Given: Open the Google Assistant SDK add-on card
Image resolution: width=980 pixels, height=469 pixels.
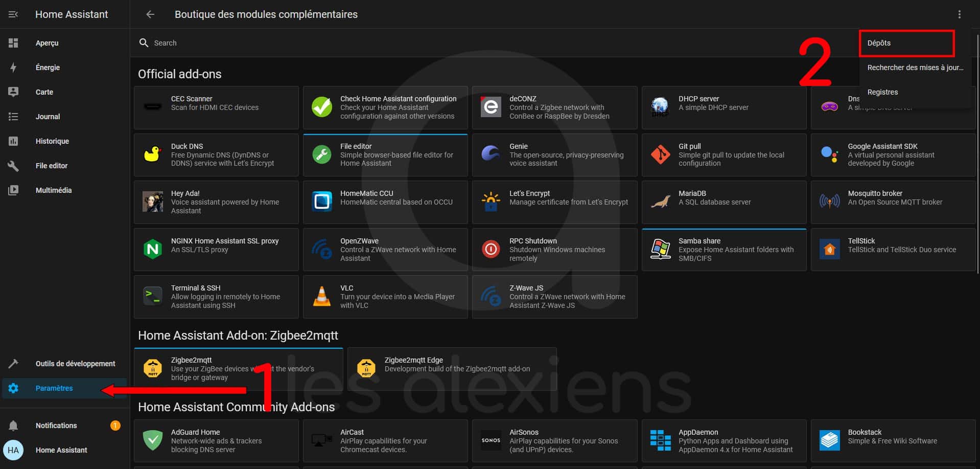Looking at the screenshot, I should 893,155.
